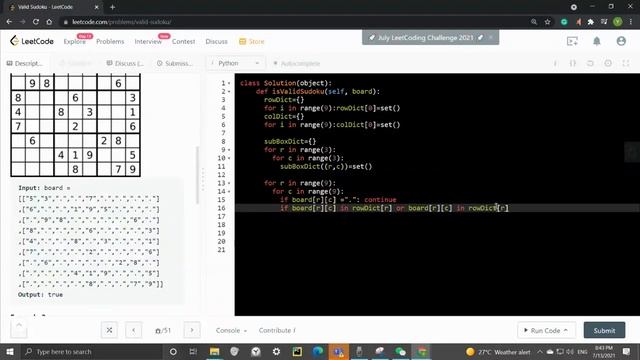Click the taskbar search box

[92, 351]
